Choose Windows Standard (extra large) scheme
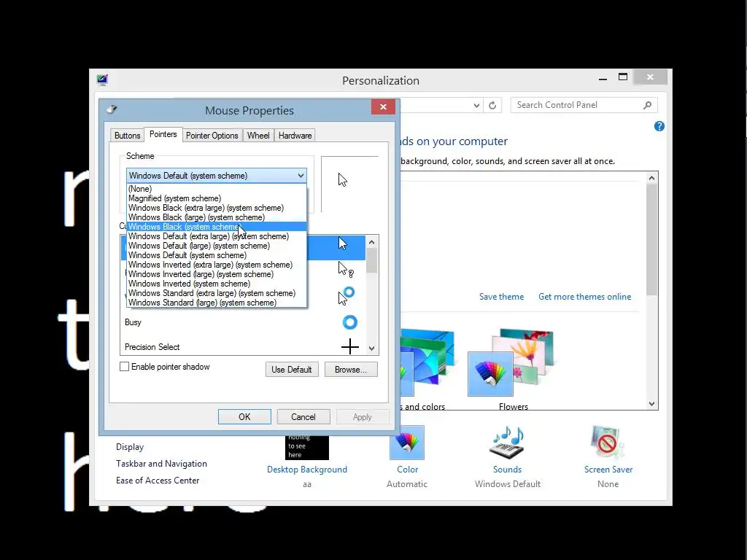The width and height of the screenshot is (747, 560). coord(217,293)
